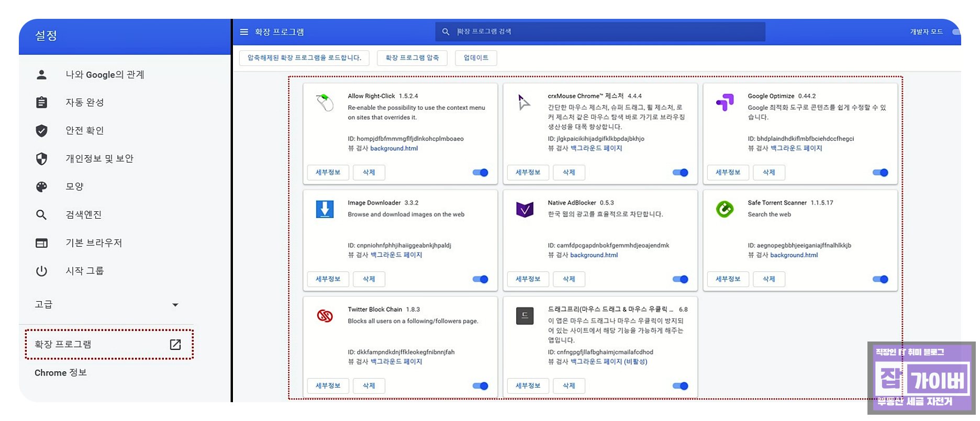Click the external link icon beside 확장 프로그램

(175, 344)
